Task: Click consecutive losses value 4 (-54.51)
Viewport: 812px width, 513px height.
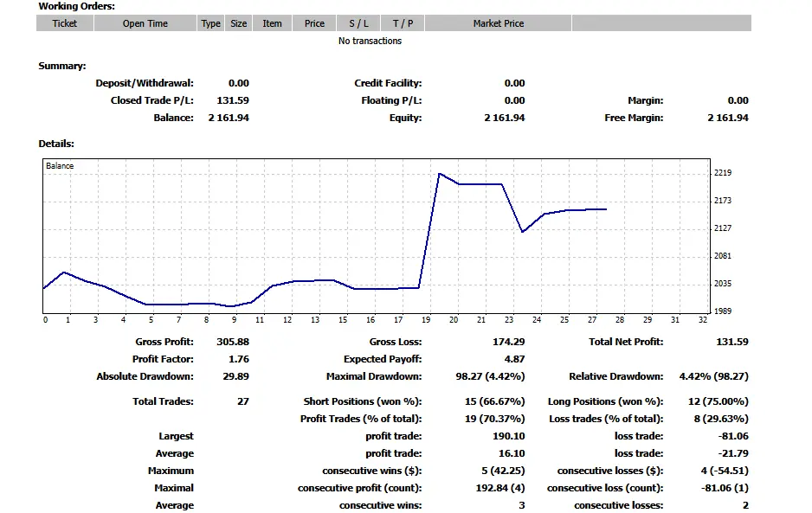Action: click(x=725, y=471)
